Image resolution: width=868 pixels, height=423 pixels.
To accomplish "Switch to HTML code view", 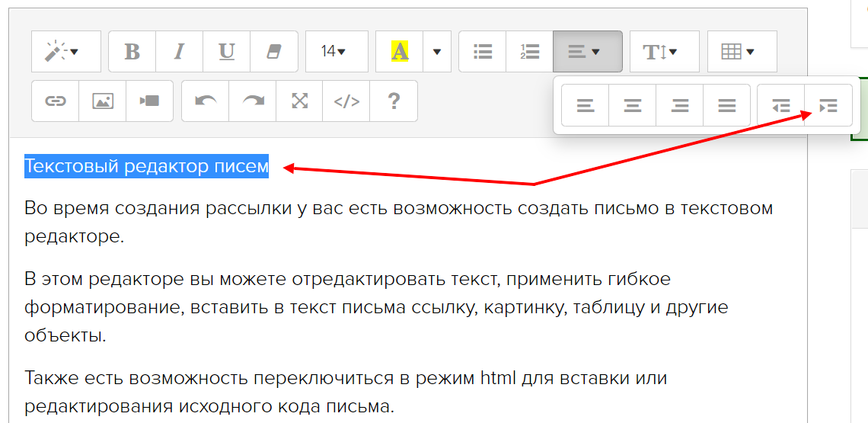I will (x=346, y=101).
